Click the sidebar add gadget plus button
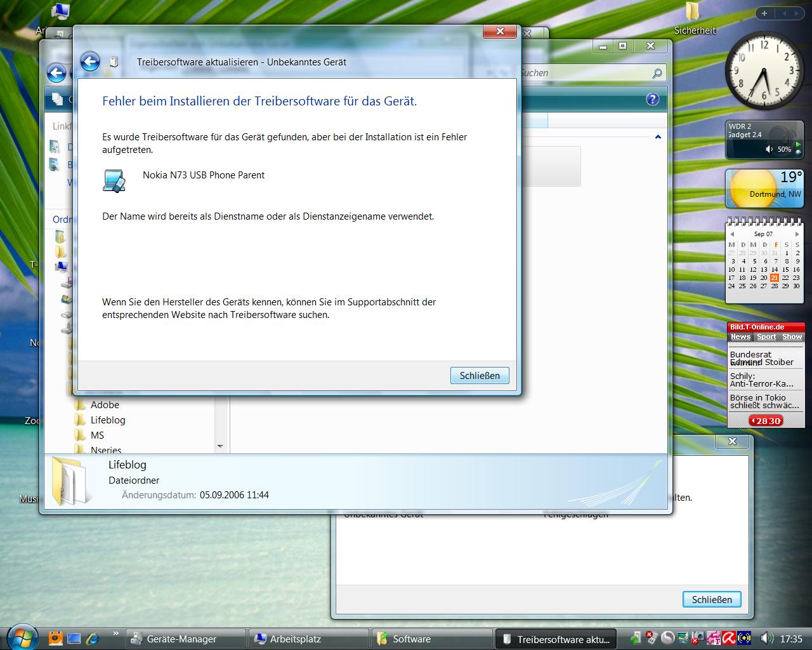 pyautogui.click(x=764, y=13)
